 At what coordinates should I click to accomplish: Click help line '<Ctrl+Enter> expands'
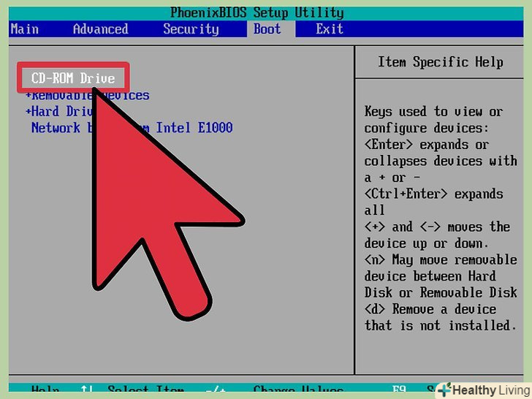[x=433, y=194]
